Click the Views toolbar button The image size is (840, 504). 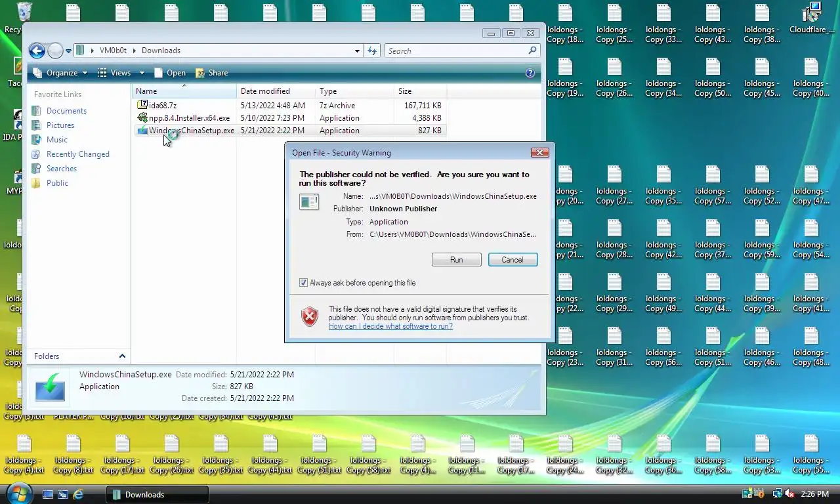point(115,73)
